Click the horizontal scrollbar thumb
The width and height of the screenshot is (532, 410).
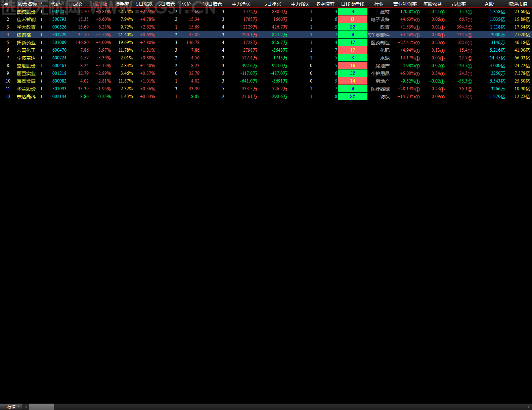point(42,407)
